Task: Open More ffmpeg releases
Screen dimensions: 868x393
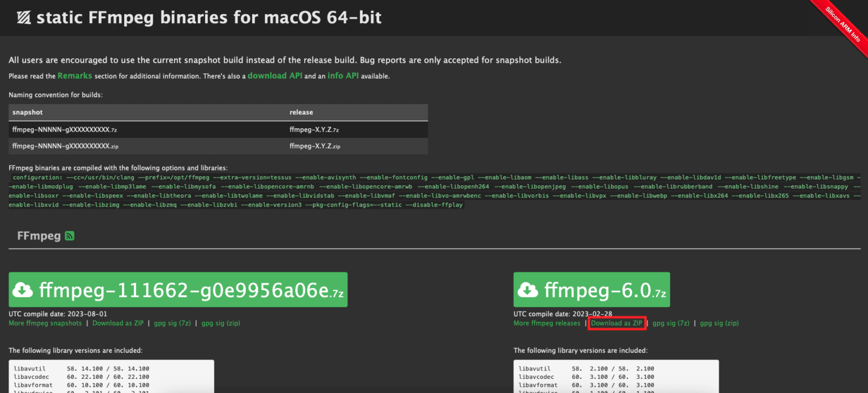Action: (547, 323)
